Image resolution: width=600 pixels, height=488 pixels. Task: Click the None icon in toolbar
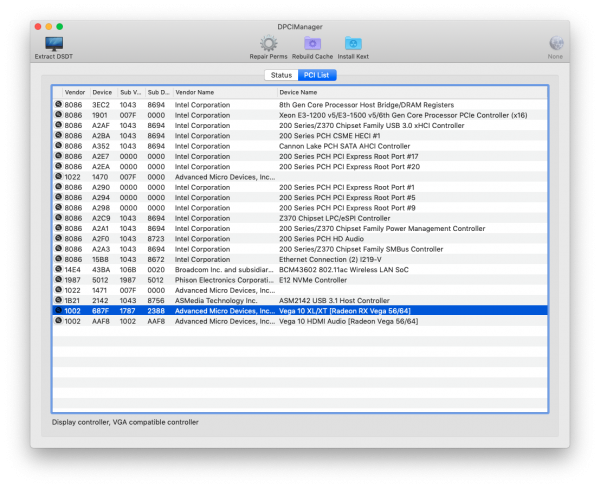[555, 44]
